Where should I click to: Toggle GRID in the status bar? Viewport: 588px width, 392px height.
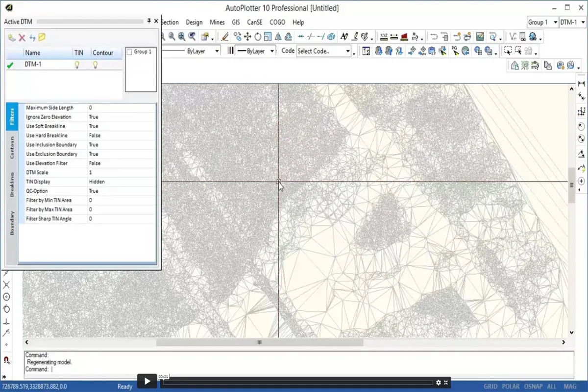pos(490,387)
